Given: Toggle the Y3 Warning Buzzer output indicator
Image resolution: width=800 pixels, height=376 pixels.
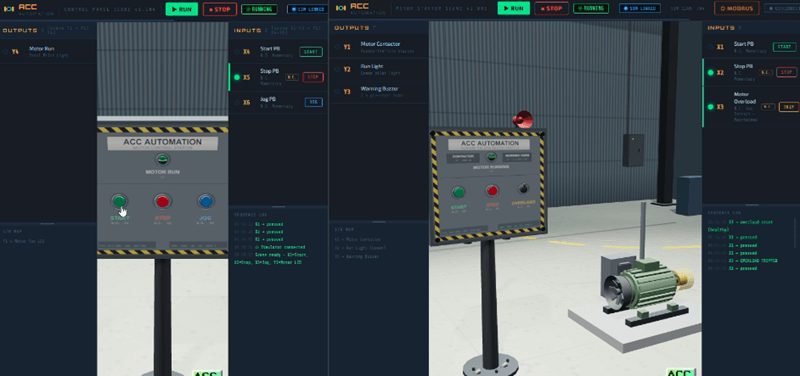Looking at the screenshot, I should (337, 91).
